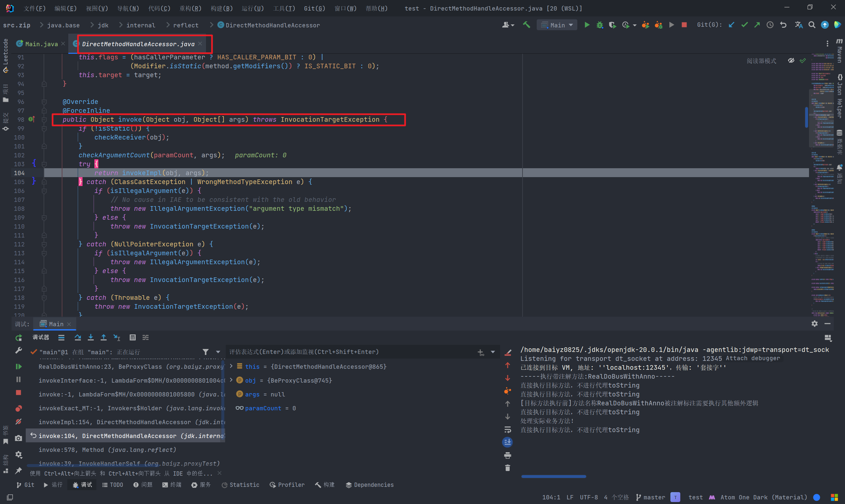Toggle reader mode eye icon in editor
Image resolution: width=845 pixels, height=504 pixels.
coord(791,60)
